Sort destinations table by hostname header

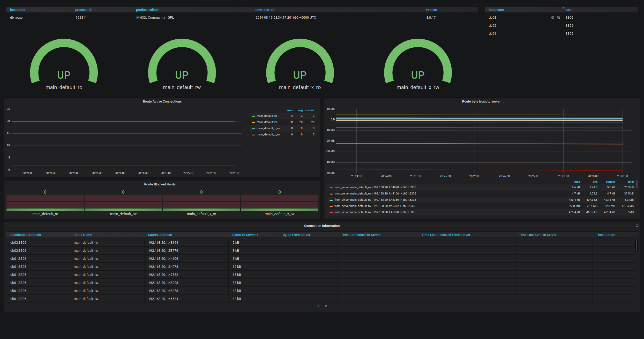[x=496, y=10]
